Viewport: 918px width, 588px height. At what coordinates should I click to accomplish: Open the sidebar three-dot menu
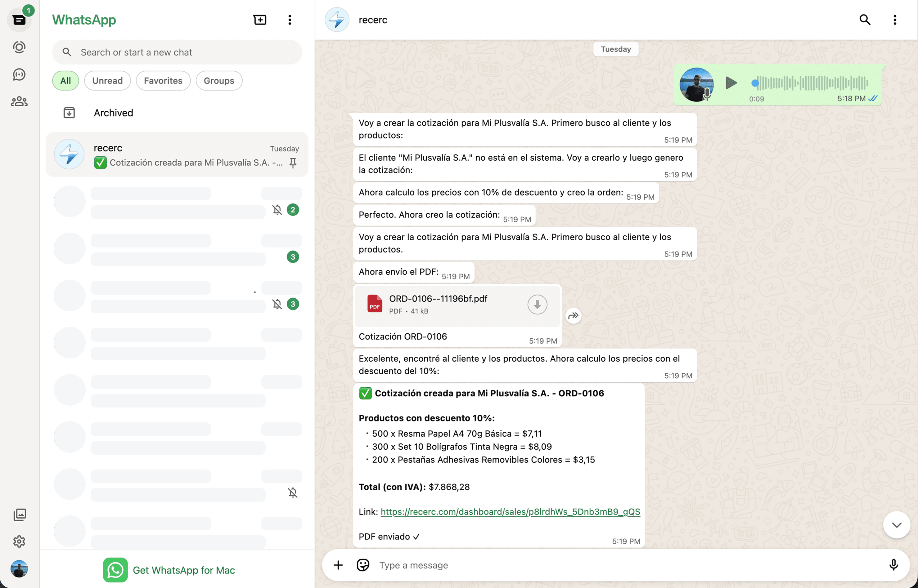[x=290, y=20]
